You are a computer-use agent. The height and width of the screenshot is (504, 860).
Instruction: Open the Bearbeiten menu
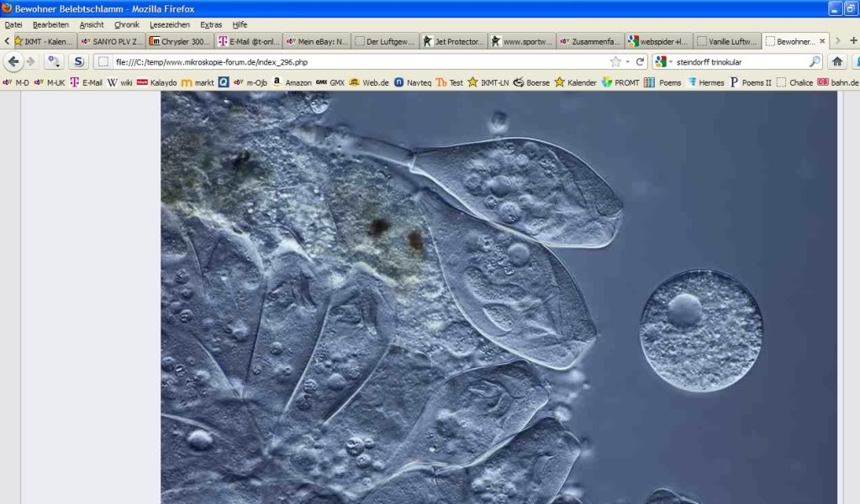coord(50,24)
